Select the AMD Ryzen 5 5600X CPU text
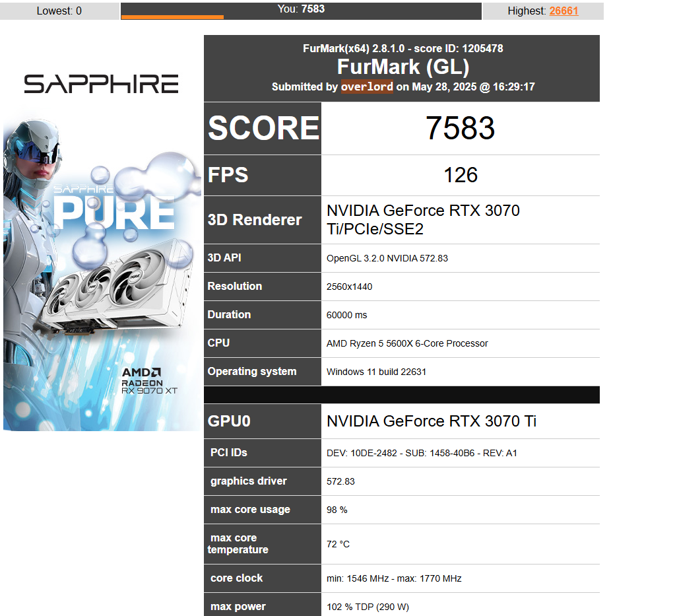Screen dimensions: 675x616 pos(407,343)
